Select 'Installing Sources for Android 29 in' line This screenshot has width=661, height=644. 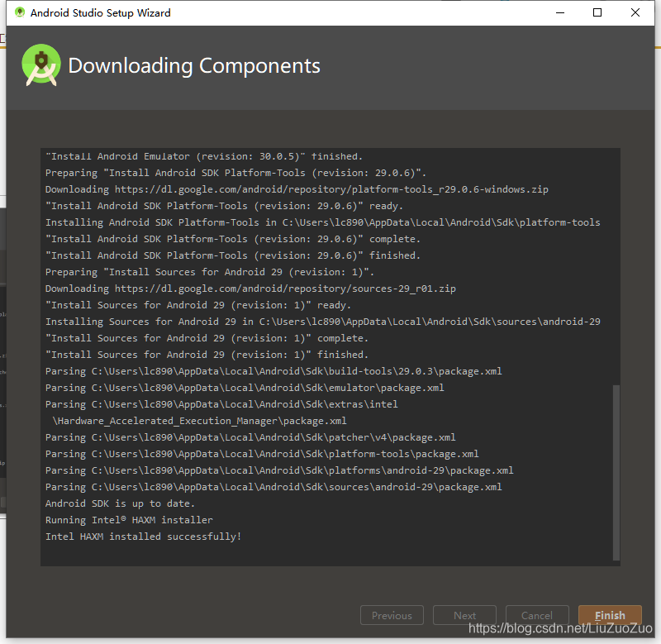pyautogui.click(x=323, y=322)
